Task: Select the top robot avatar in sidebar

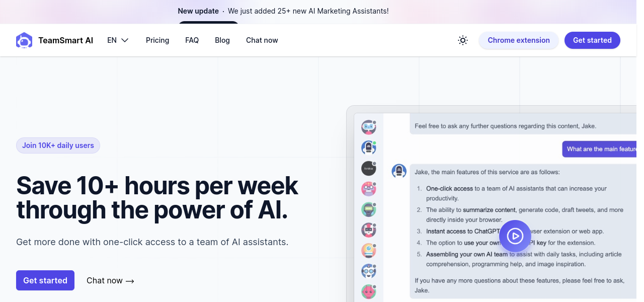Action: click(369, 127)
